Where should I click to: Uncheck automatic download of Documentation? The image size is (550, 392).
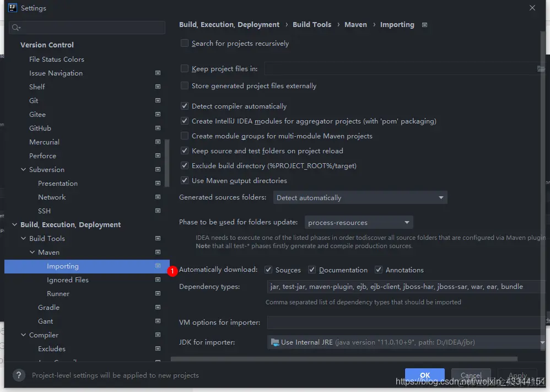pos(311,270)
